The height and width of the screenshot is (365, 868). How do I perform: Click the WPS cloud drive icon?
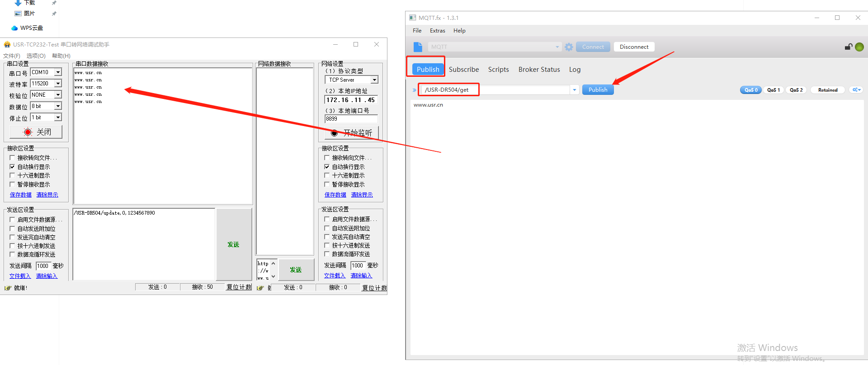(x=14, y=28)
